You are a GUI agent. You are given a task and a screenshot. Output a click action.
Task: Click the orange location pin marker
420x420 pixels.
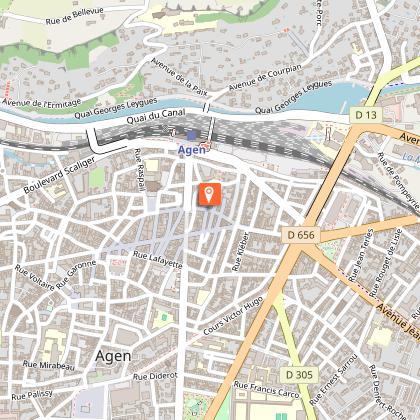(x=210, y=194)
